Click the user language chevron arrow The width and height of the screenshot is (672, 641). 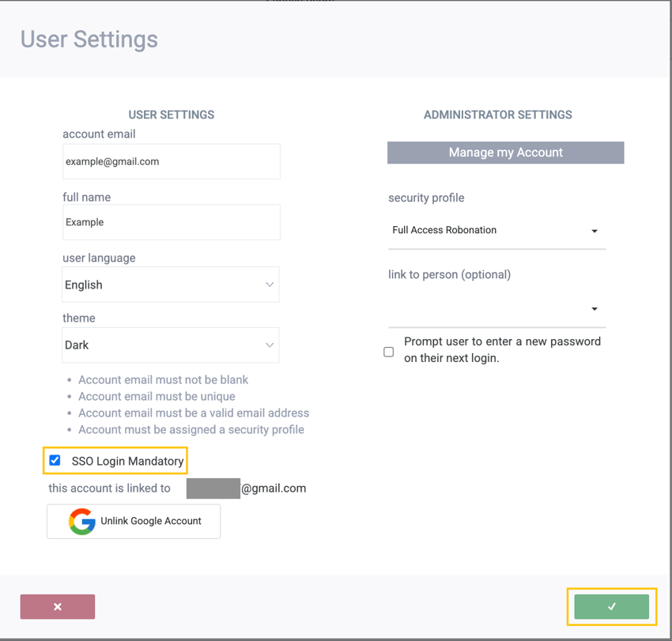(x=270, y=285)
